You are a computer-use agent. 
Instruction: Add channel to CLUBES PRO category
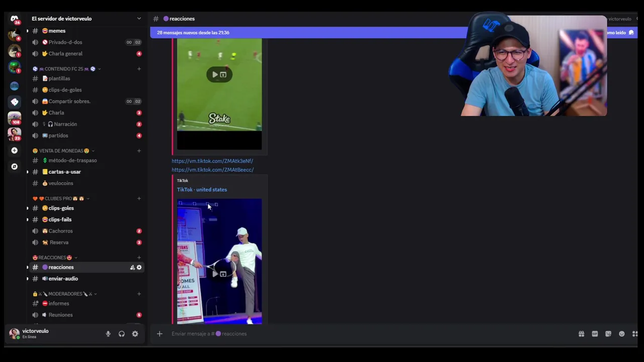click(x=139, y=199)
